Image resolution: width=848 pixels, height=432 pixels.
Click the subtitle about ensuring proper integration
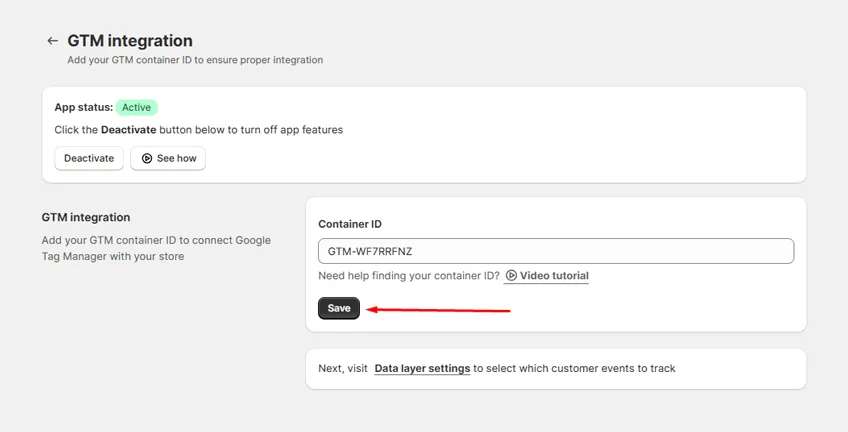(x=195, y=60)
